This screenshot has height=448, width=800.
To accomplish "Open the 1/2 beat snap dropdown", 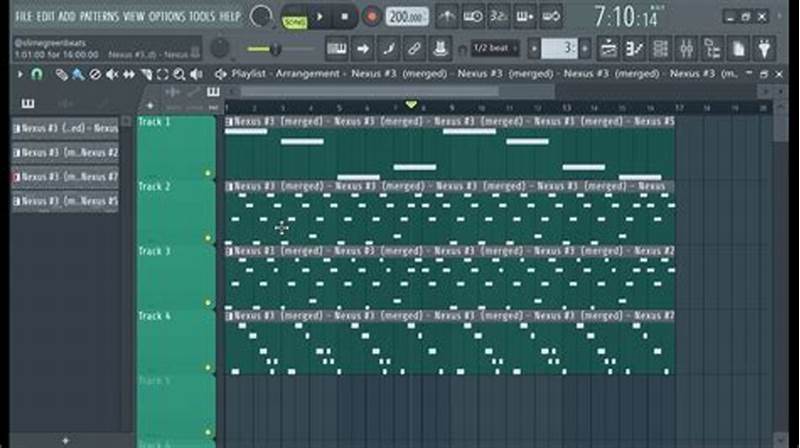I will point(495,48).
